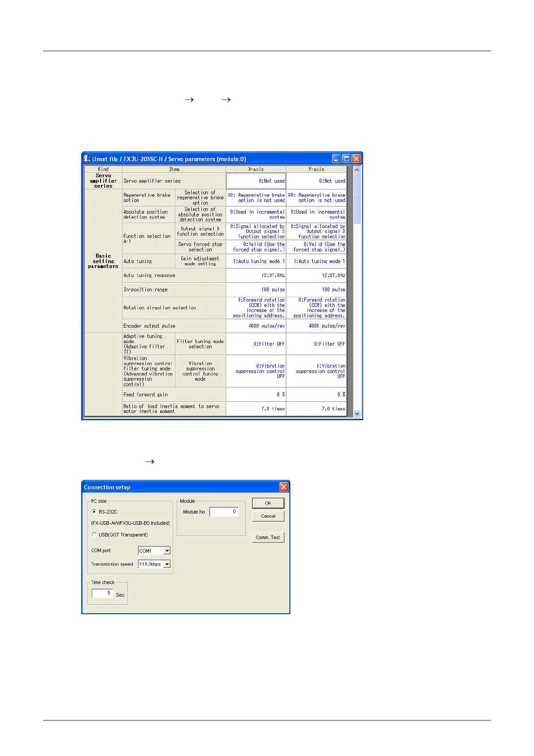The width and height of the screenshot is (534, 756).
Task: Select Y-axis Auto tuning response 12:37.0Hz
Action: (x=316, y=276)
